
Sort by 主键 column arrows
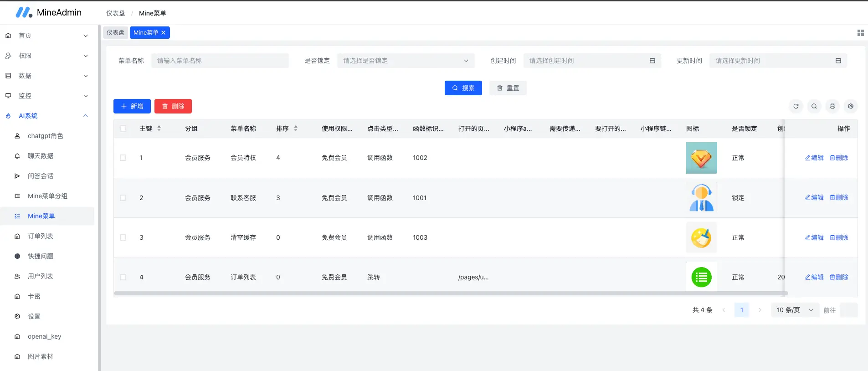pos(159,129)
